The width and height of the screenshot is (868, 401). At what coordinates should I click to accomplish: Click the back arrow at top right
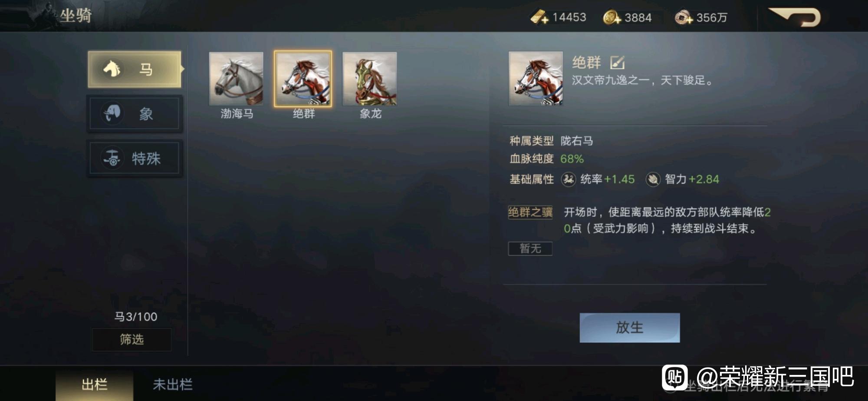[x=795, y=17]
